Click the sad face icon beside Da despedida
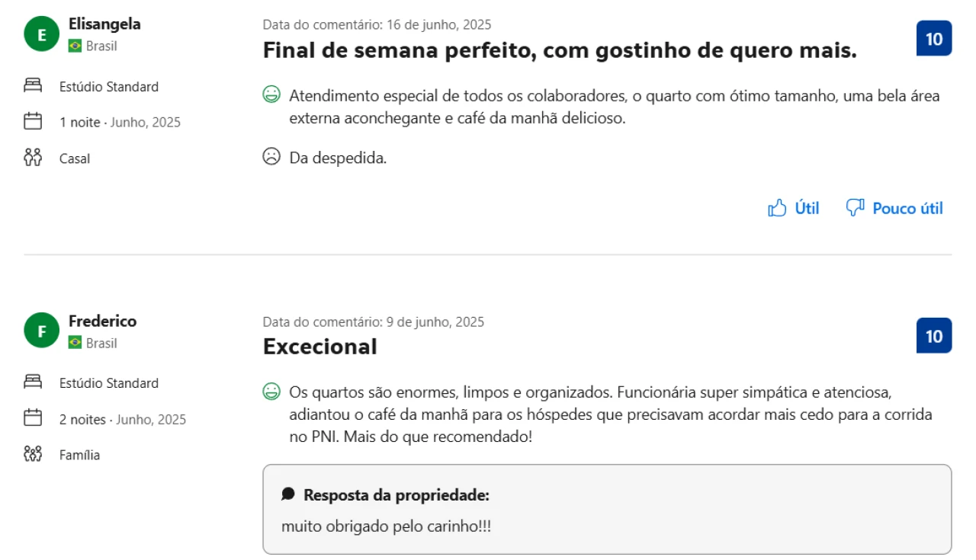The width and height of the screenshot is (976, 560). [271, 158]
